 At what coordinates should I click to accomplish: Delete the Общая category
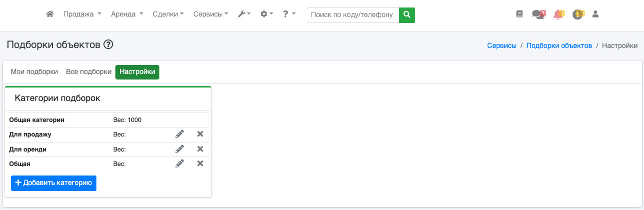tap(200, 163)
